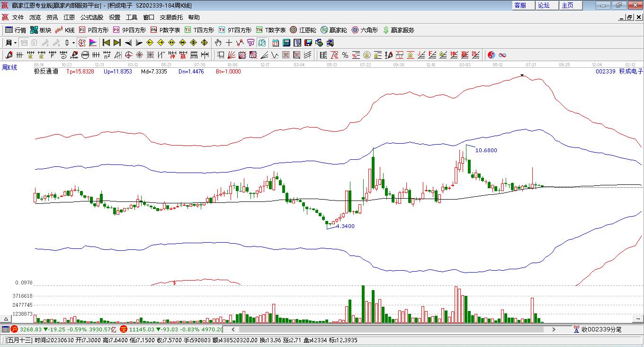Screen dimensions: 644x347
Task: Open the 公式选股 menu
Action: 92,18
